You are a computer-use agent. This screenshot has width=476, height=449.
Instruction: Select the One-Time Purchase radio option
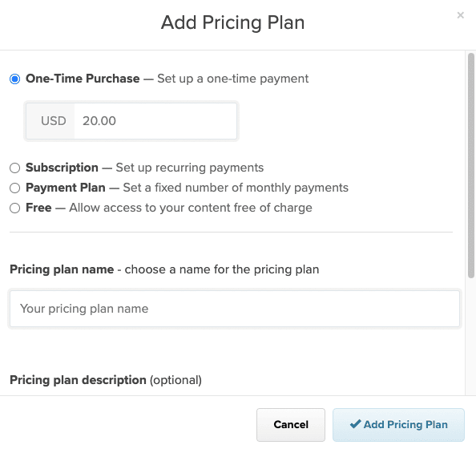(15, 79)
